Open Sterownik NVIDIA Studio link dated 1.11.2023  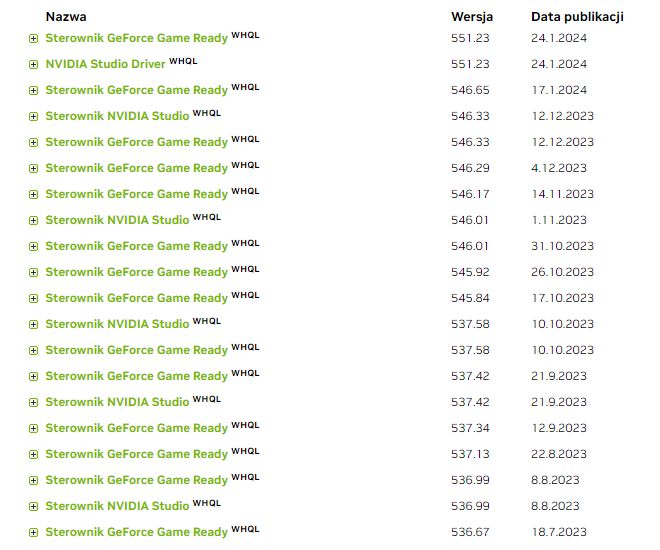(117, 220)
